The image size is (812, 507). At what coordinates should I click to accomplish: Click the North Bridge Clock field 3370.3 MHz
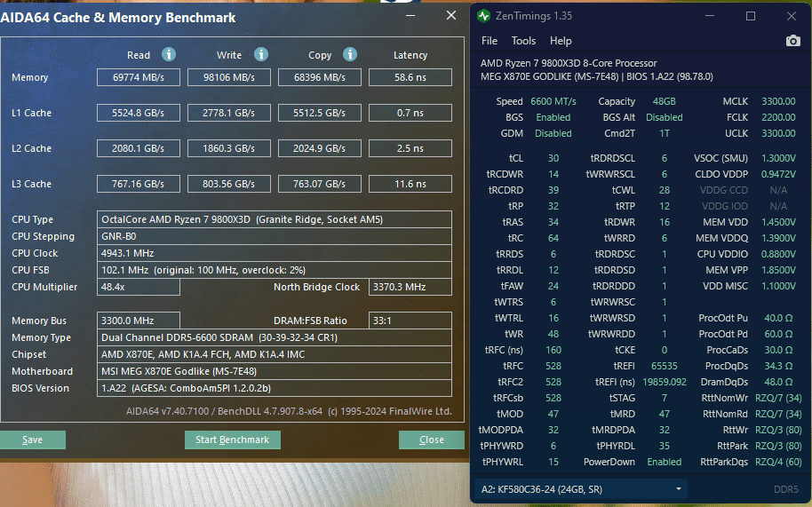pos(410,287)
